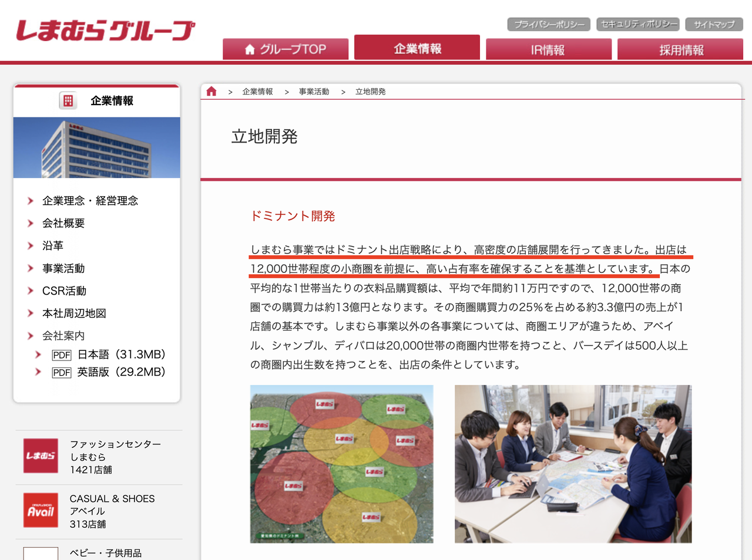
Task: Go to 企業理念・経営理念 page
Action: coord(90,201)
